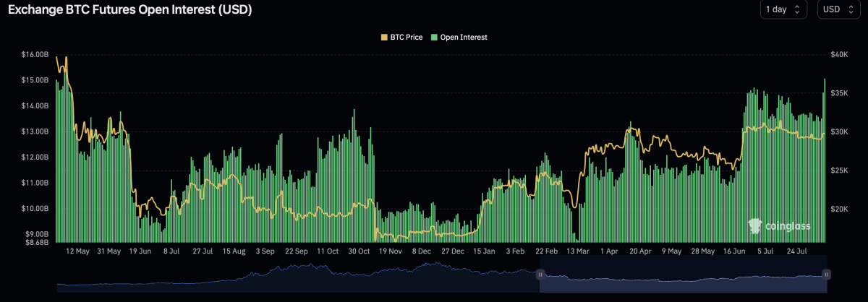Click the "$16.00B" left axis label
Screen dimensions: 868x302
pos(35,55)
